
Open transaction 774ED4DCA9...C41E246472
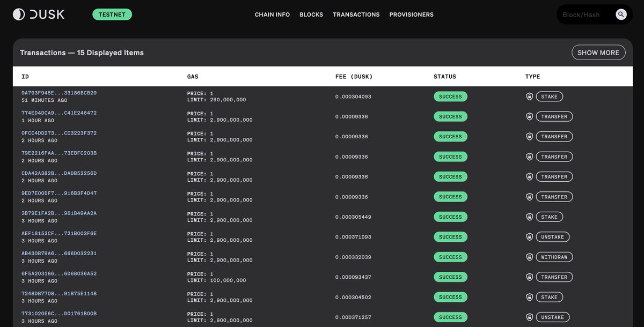(x=58, y=112)
